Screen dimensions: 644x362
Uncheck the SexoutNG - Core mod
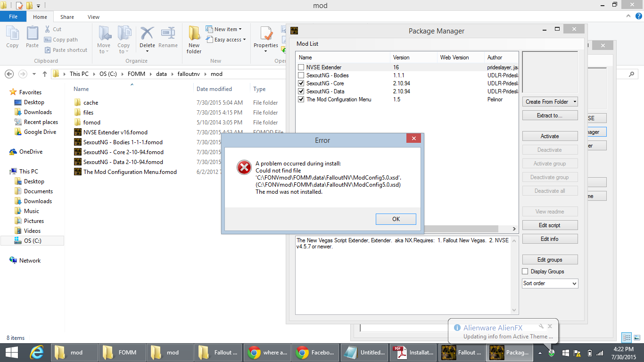click(301, 83)
